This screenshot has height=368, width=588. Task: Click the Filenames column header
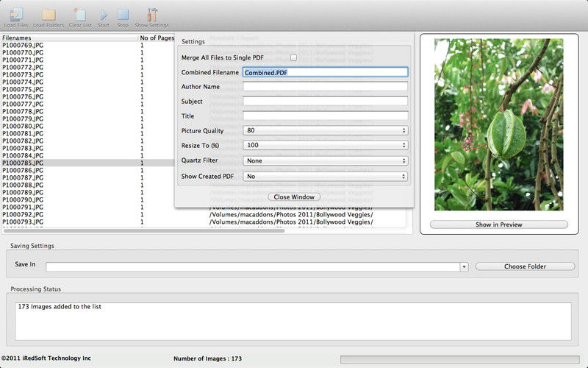pos(69,38)
